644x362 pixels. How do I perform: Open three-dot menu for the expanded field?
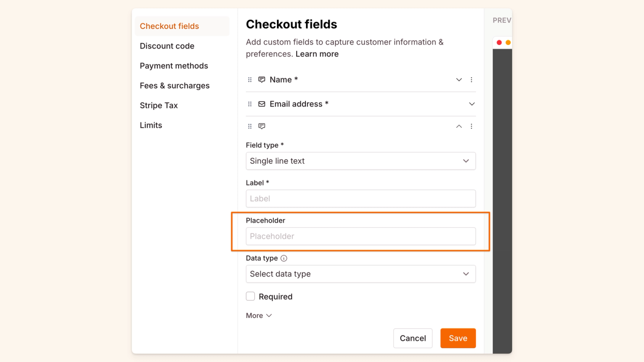[471, 126]
